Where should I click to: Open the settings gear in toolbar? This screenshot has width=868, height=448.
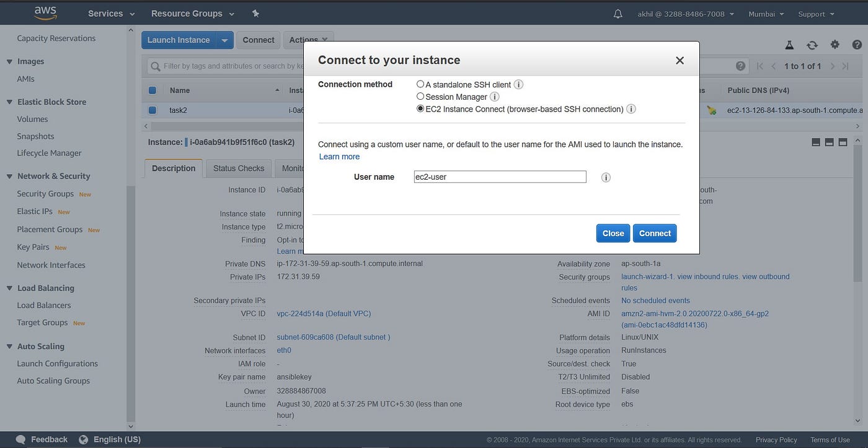click(835, 45)
